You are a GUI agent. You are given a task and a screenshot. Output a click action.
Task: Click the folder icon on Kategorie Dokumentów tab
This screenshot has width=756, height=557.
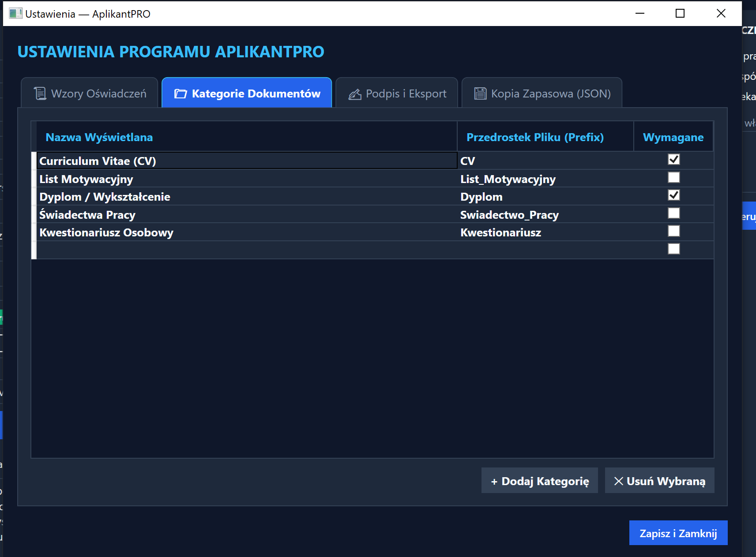(180, 93)
